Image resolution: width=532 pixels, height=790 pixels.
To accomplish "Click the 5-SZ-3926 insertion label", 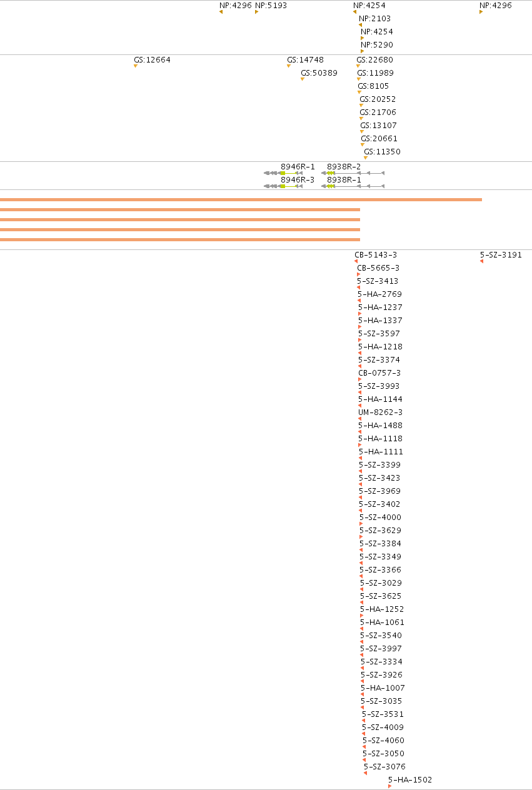I will pos(381,675).
